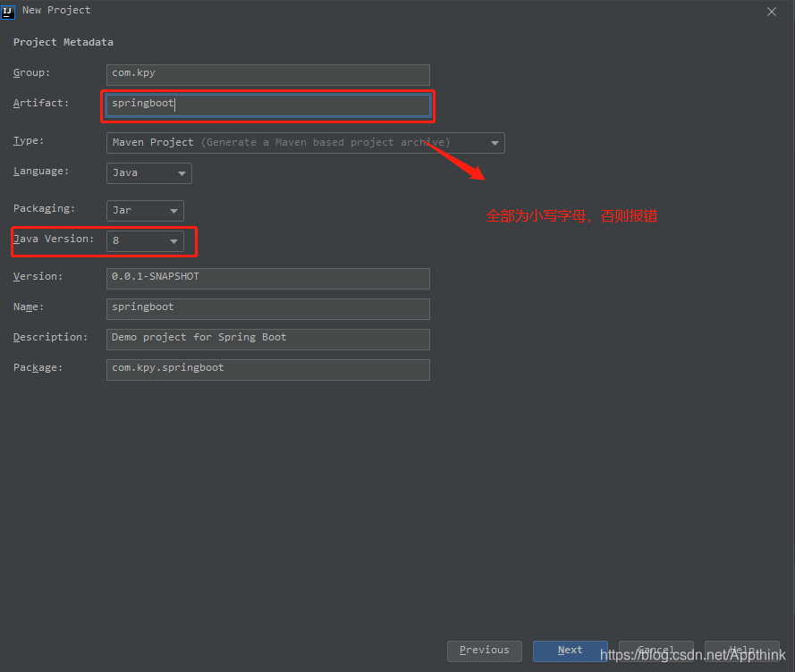Click inside the Group input field
This screenshot has width=795, height=672.
click(267, 74)
